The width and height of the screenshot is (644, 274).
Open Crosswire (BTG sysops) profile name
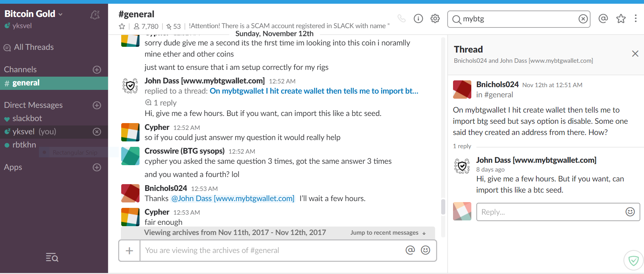click(185, 151)
